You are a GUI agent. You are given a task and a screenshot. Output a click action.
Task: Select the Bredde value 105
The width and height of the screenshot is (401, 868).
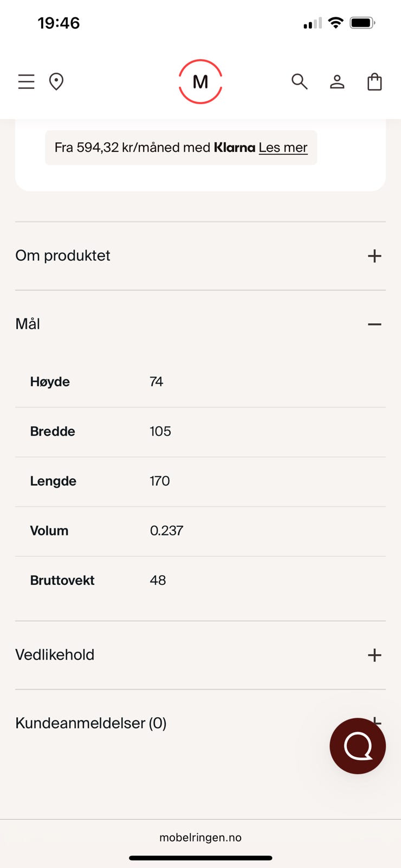pos(160,431)
